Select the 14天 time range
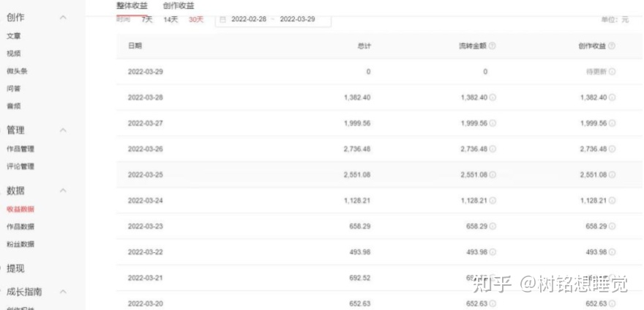 point(171,20)
